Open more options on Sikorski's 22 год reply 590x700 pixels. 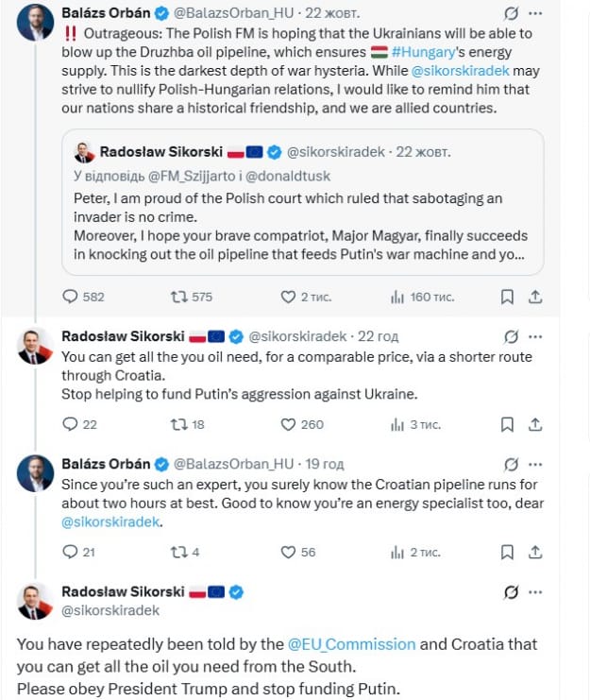click(x=536, y=335)
